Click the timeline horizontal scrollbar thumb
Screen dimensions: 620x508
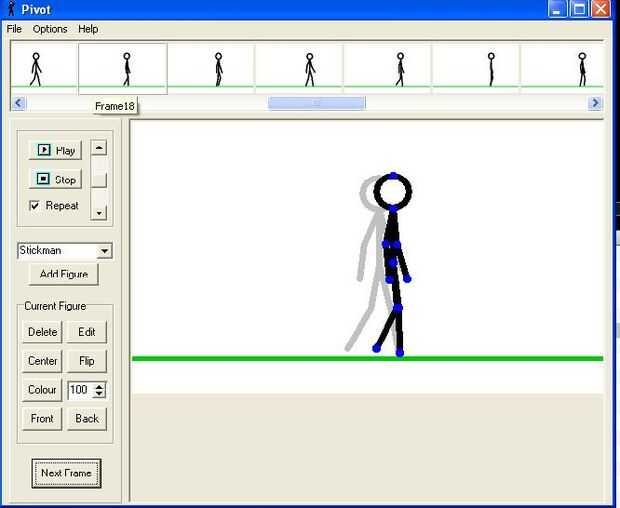[317, 103]
